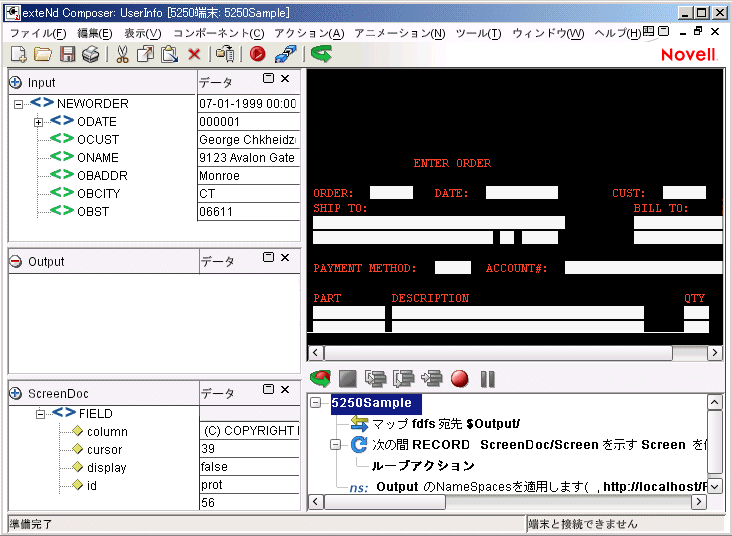Open the アクション(A) menu

pos(309,33)
